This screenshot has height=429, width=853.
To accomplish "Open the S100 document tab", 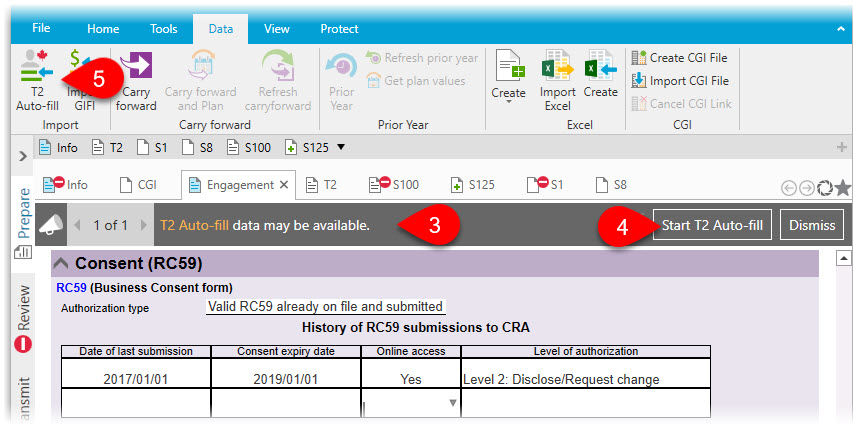I will (394, 184).
